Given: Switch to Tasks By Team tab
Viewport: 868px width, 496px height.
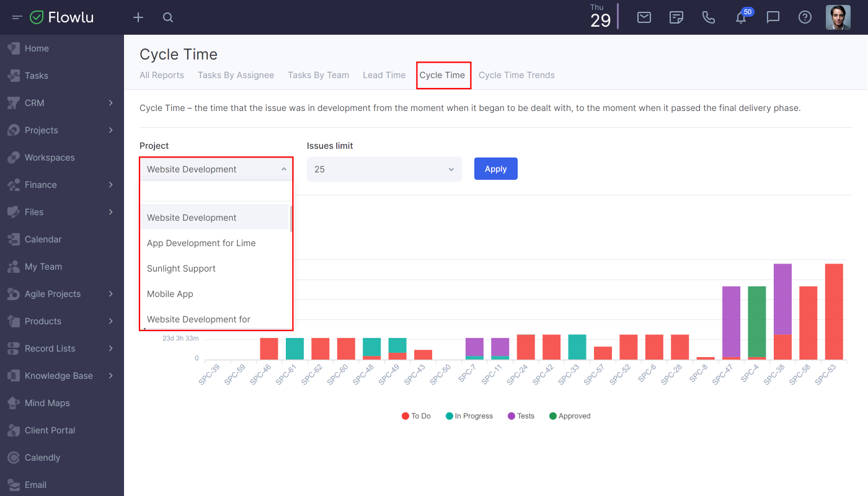Looking at the screenshot, I should (318, 75).
